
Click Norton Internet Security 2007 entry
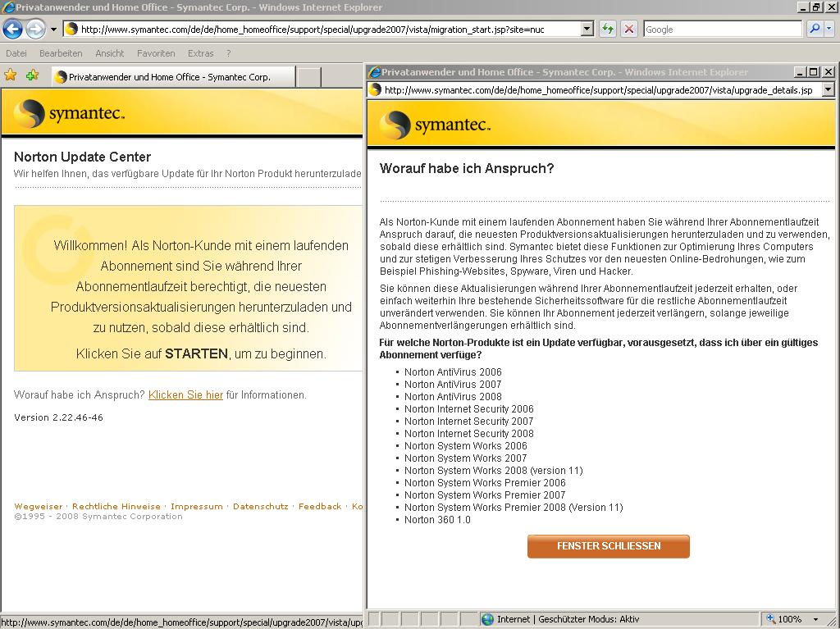(468, 422)
